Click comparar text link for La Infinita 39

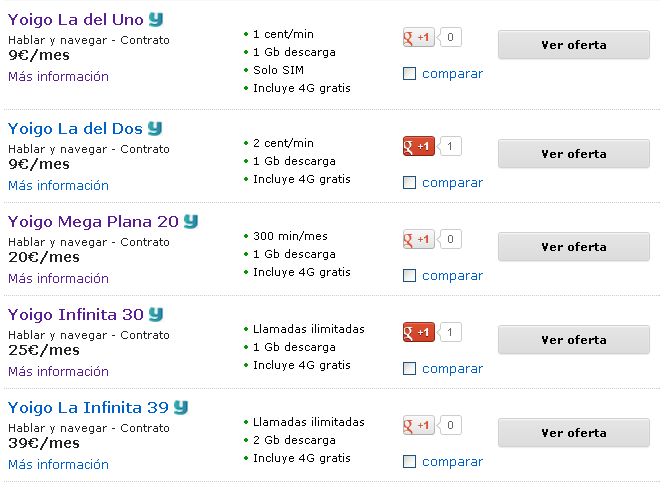[453, 462]
